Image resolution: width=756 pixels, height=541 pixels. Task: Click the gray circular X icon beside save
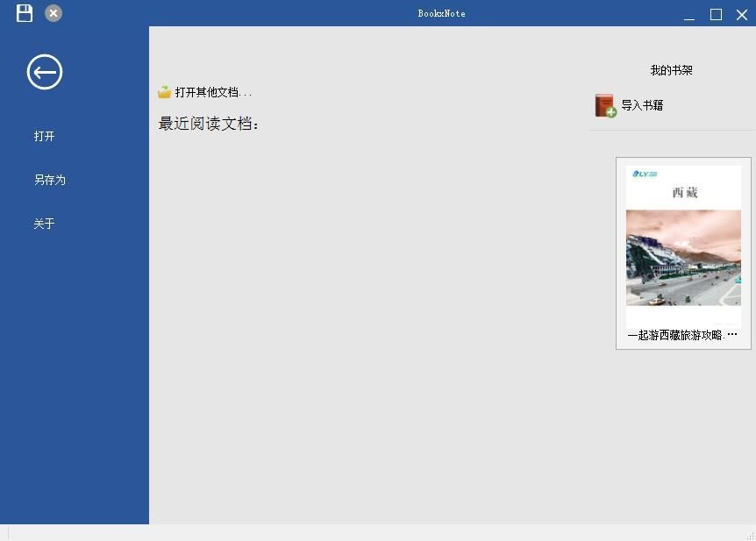point(53,13)
